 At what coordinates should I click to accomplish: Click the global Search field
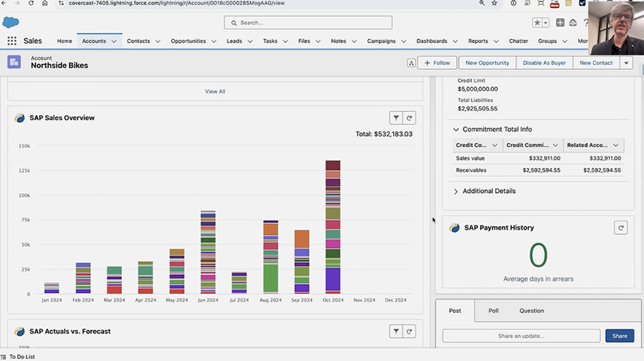pos(308,23)
